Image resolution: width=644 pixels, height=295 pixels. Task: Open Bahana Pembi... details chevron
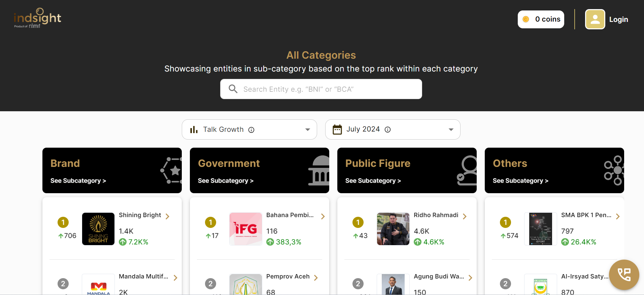coord(323,216)
